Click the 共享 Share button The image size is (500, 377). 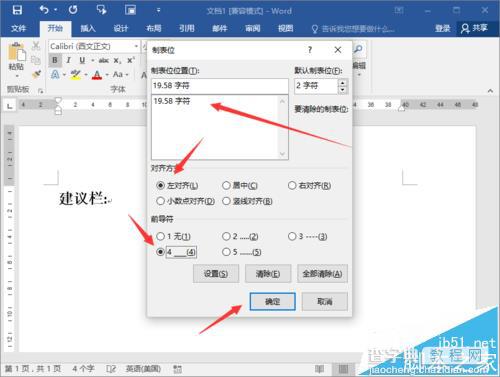475,28
